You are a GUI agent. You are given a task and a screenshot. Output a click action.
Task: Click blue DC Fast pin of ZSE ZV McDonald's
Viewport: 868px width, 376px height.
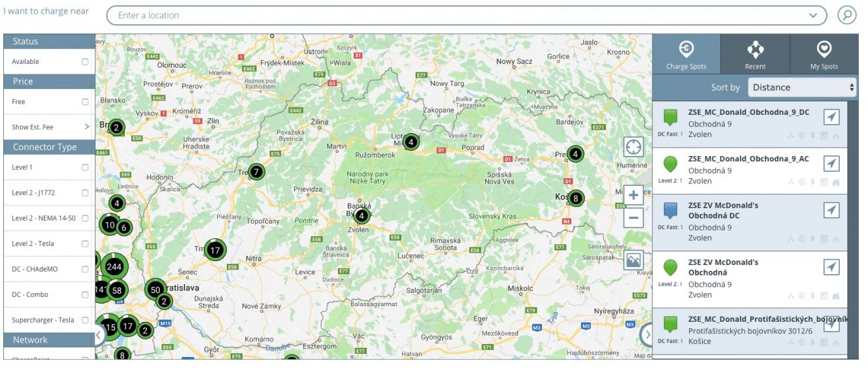pos(670,210)
